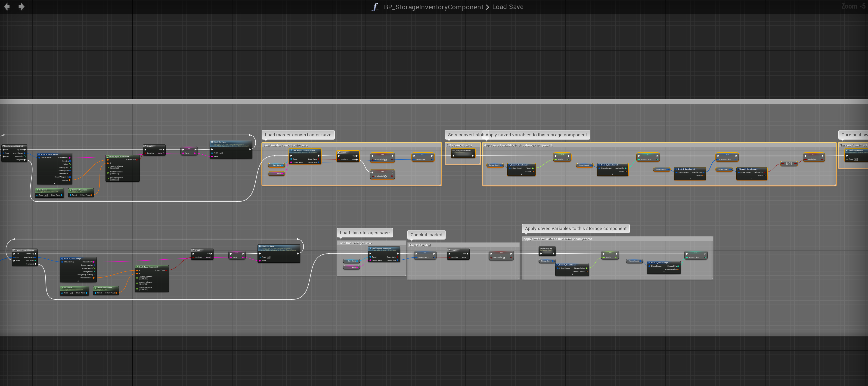868x386 pixels.
Task: Select the NOT boolean node
Action: pos(789,164)
